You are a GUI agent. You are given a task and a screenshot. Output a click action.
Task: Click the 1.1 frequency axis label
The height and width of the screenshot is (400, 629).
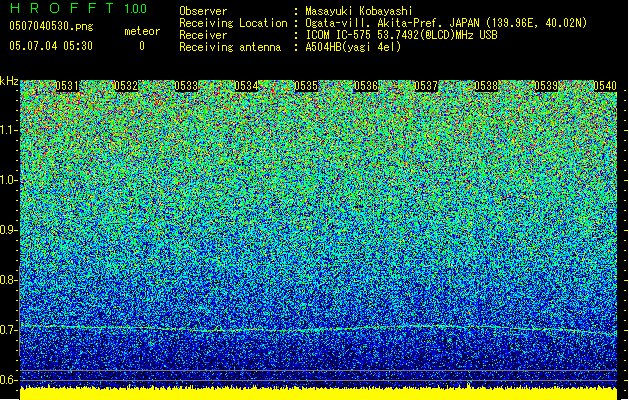(8, 130)
